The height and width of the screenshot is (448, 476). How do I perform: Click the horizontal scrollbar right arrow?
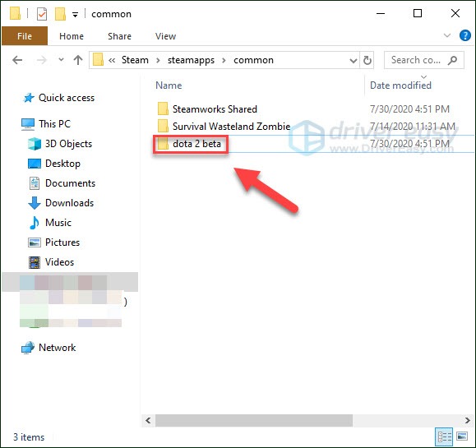(x=468, y=420)
